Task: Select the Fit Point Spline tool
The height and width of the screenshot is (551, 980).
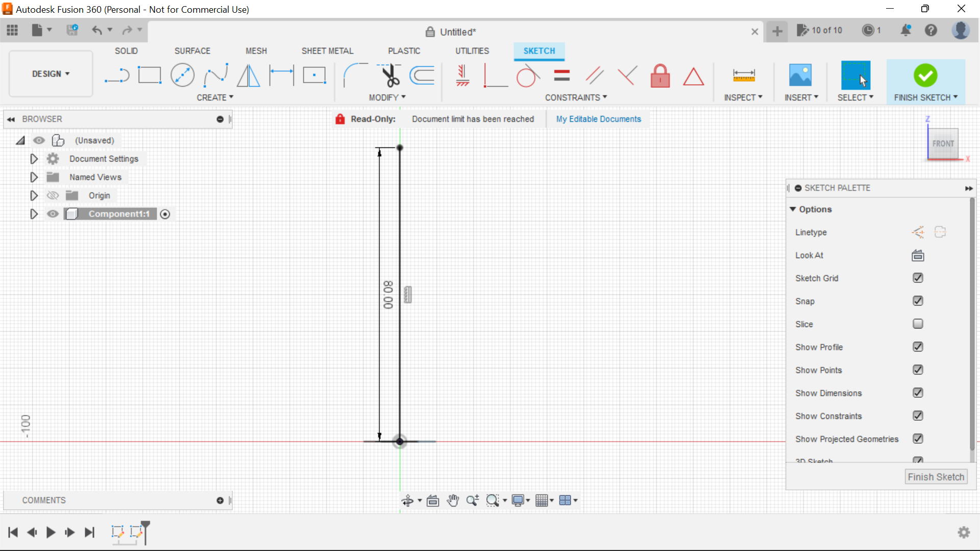Action: coord(215,75)
